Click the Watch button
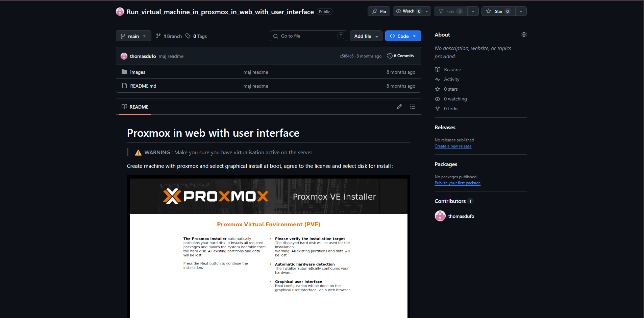 point(408,11)
